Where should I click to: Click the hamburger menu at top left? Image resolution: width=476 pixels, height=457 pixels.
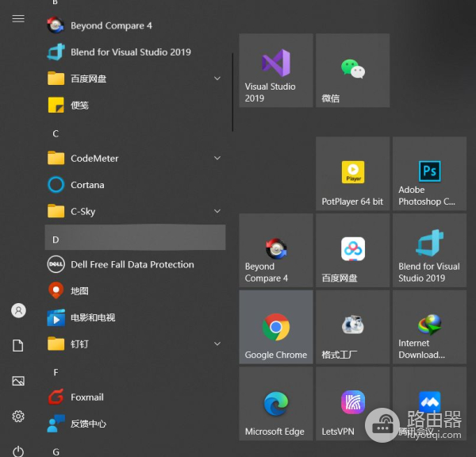click(x=18, y=18)
